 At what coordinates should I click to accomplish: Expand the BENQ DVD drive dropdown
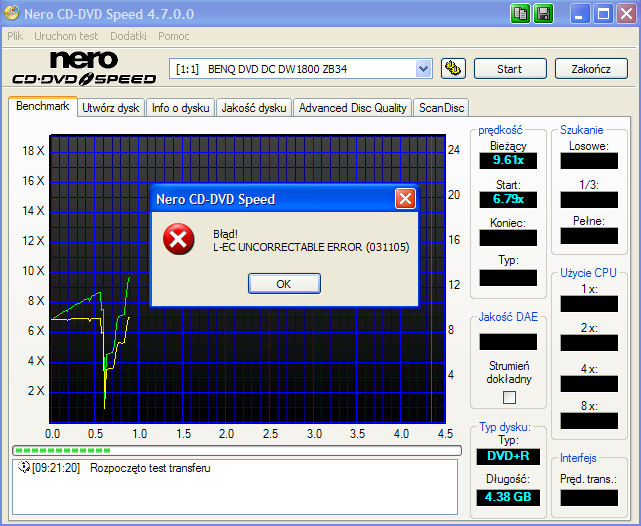pos(424,69)
